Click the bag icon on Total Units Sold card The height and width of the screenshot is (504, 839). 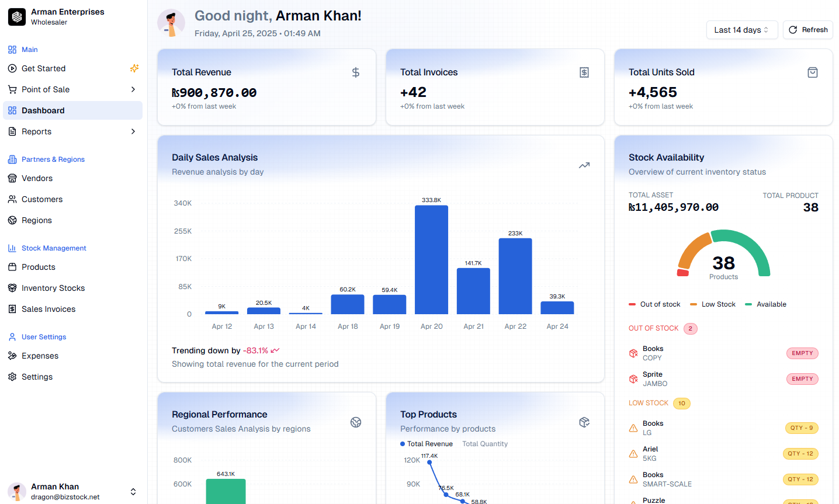813,72
